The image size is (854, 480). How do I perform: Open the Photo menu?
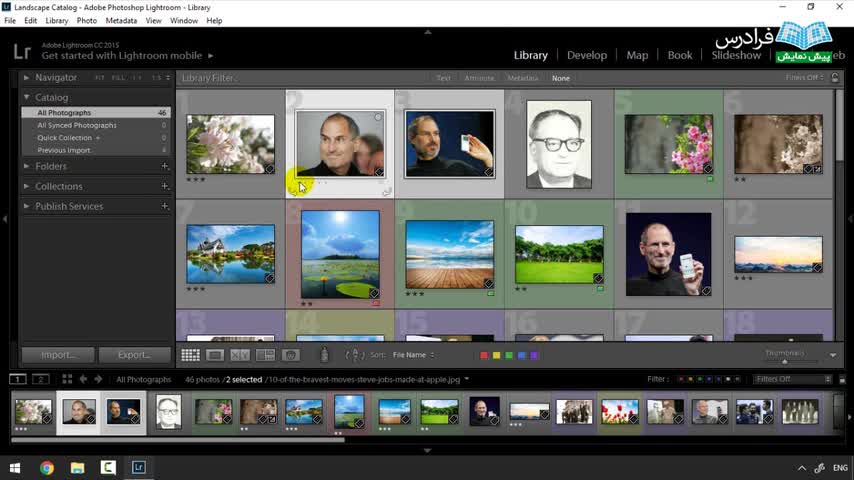(87, 21)
